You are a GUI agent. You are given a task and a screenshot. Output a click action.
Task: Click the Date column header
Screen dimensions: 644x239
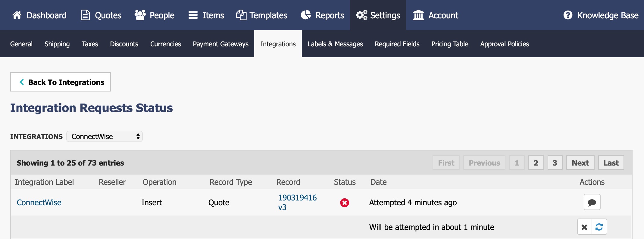click(379, 182)
